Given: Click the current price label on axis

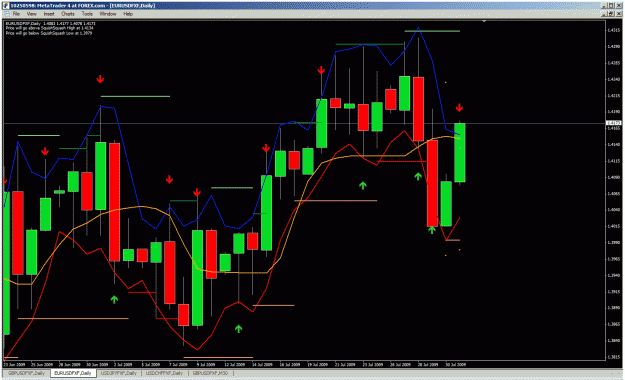Looking at the screenshot, I should coord(613,123).
